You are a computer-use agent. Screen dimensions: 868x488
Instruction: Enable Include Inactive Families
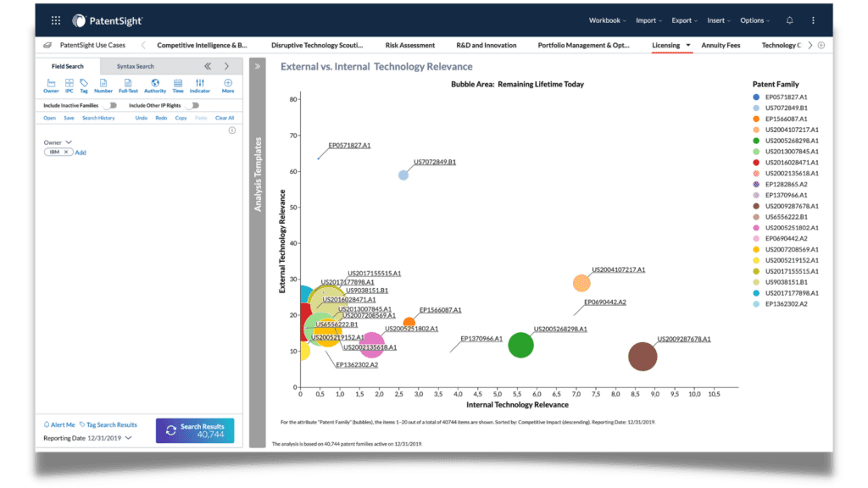(x=110, y=105)
